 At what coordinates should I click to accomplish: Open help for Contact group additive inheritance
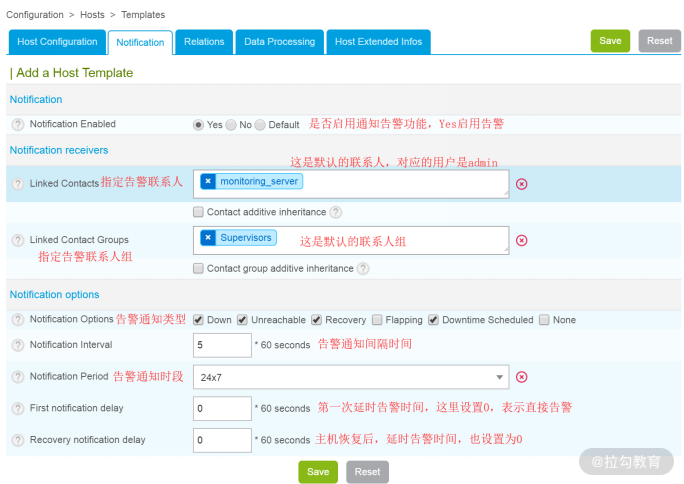pos(363,269)
